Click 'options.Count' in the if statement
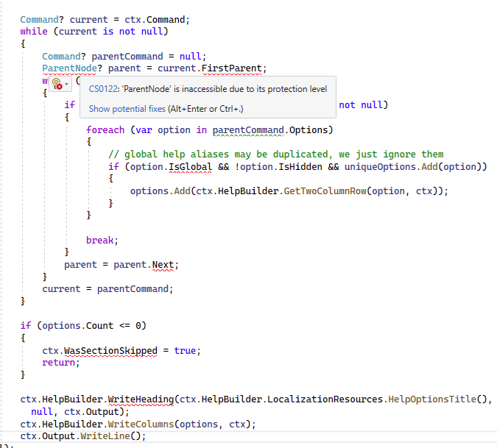Screen dimensions: 497x448 [x=77, y=326]
